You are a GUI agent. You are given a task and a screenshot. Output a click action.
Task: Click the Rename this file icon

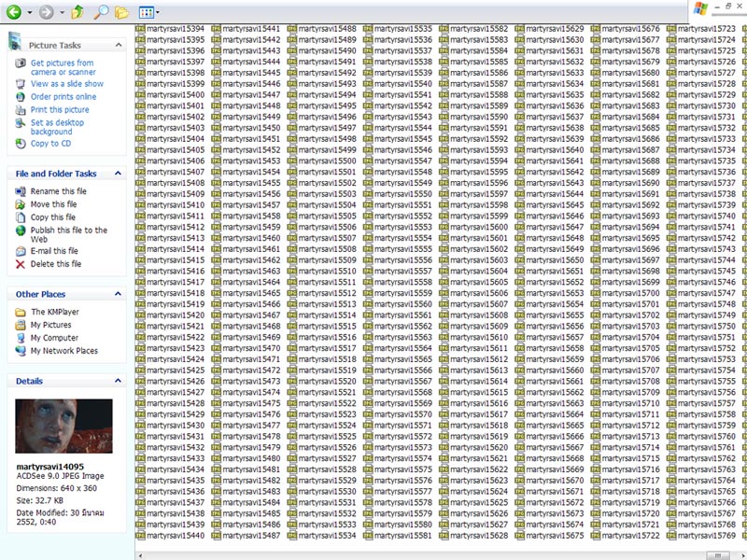click(21, 191)
